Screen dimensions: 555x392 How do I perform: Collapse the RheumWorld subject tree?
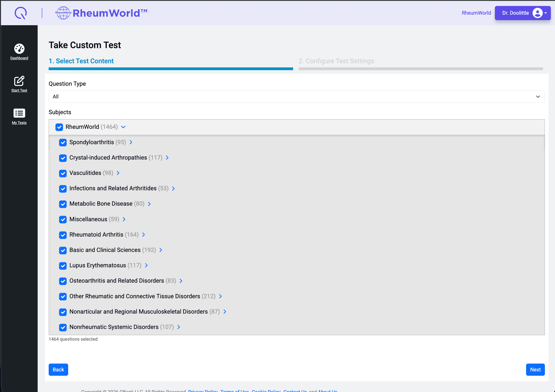(x=123, y=127)
